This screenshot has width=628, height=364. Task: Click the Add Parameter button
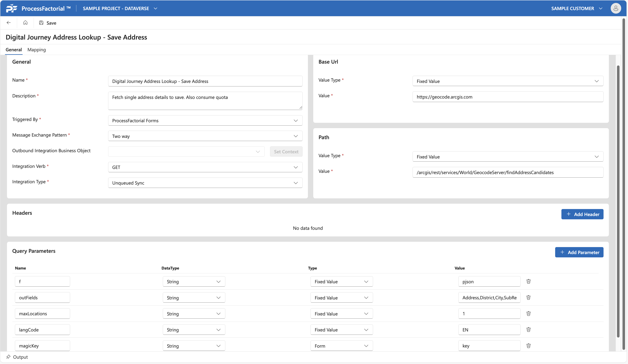pyautogui.click(x=579, y=252)
